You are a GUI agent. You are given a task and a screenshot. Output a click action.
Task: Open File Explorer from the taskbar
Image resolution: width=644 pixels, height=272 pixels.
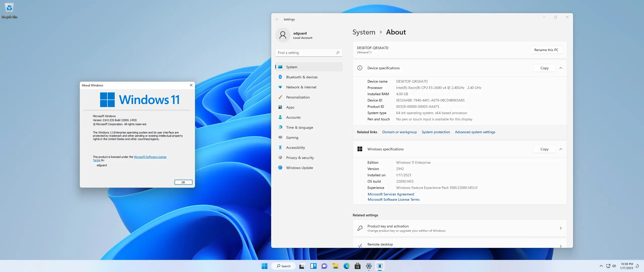click(335, 266)
